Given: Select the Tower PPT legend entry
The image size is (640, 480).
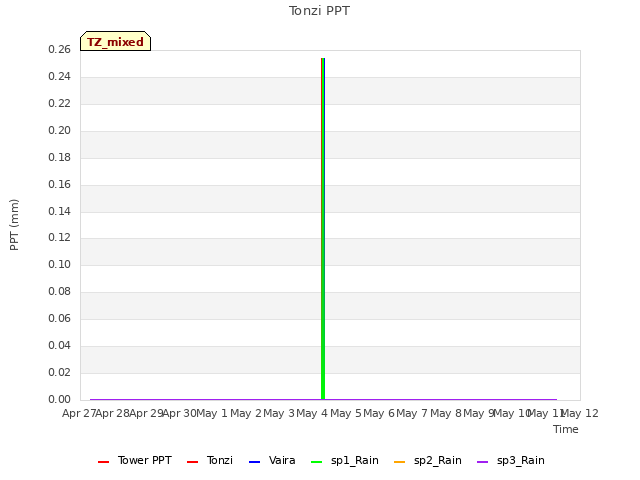Looking at the screenshot, I should point(135,460).
